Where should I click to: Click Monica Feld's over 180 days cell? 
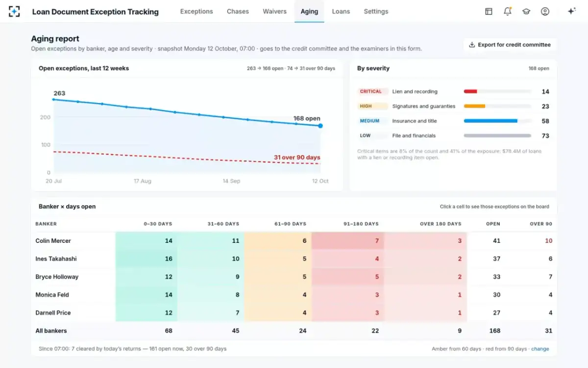tap(425, 295)
